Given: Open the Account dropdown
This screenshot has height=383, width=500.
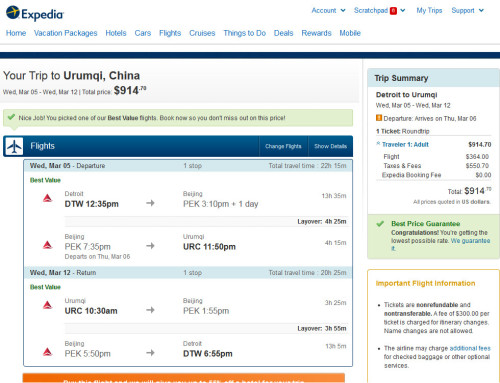Looking at the screenshot, I should pos(328,10).
